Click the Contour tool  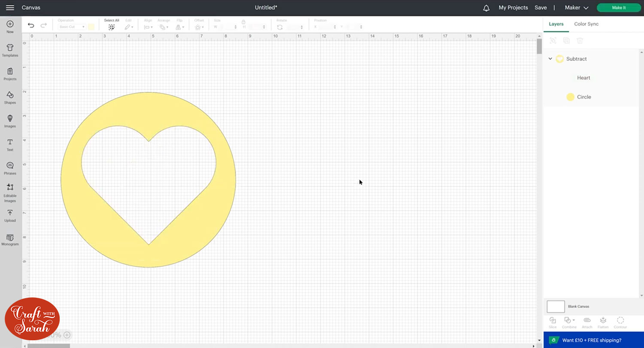620,323
